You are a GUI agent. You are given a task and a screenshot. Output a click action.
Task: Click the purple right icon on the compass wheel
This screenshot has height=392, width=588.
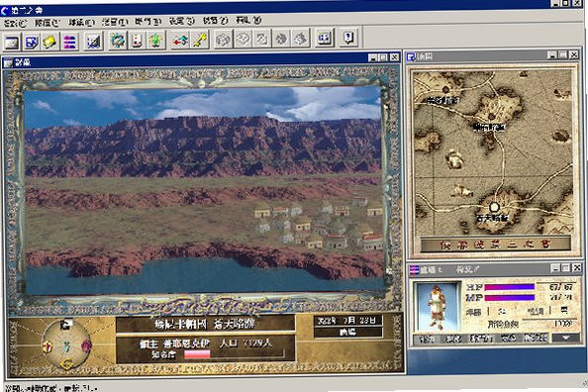(86, 345)
